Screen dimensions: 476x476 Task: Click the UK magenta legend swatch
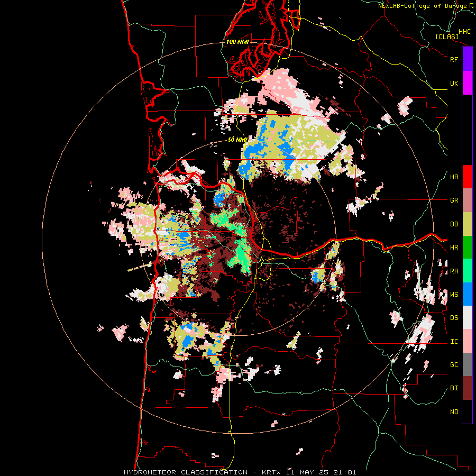point(467,83)
